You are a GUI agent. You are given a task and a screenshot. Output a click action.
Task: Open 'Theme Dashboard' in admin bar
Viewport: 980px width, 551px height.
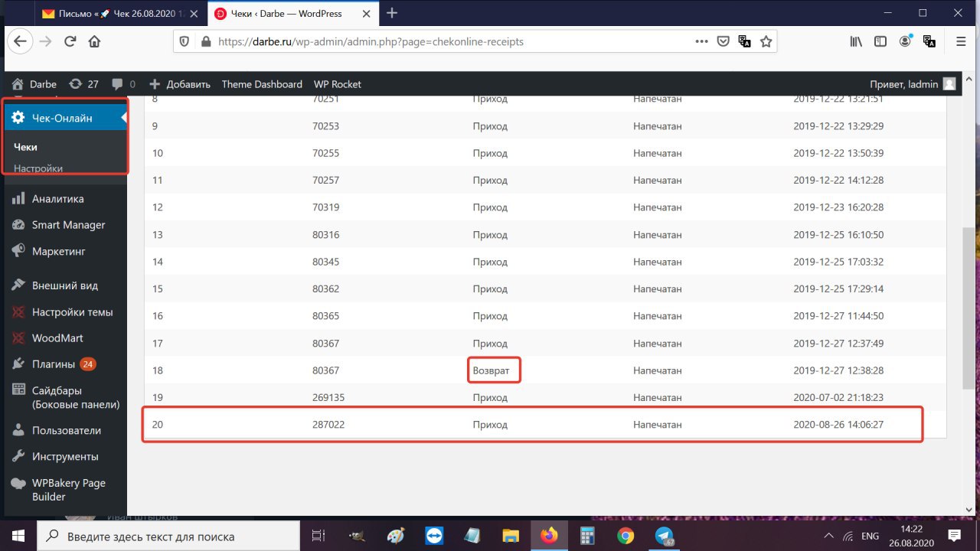[x=262, y=84]
